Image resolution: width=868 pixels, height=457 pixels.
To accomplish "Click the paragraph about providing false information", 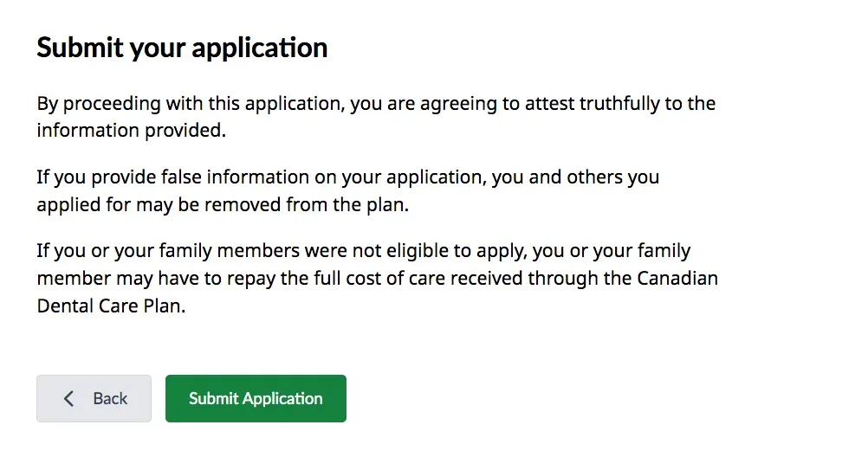I will coord(347,191).
